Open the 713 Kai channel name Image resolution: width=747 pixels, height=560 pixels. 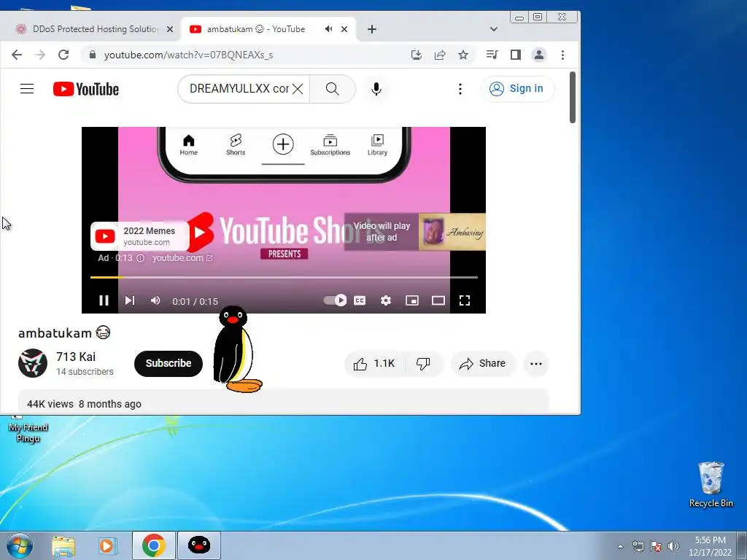tap(76, 357)
